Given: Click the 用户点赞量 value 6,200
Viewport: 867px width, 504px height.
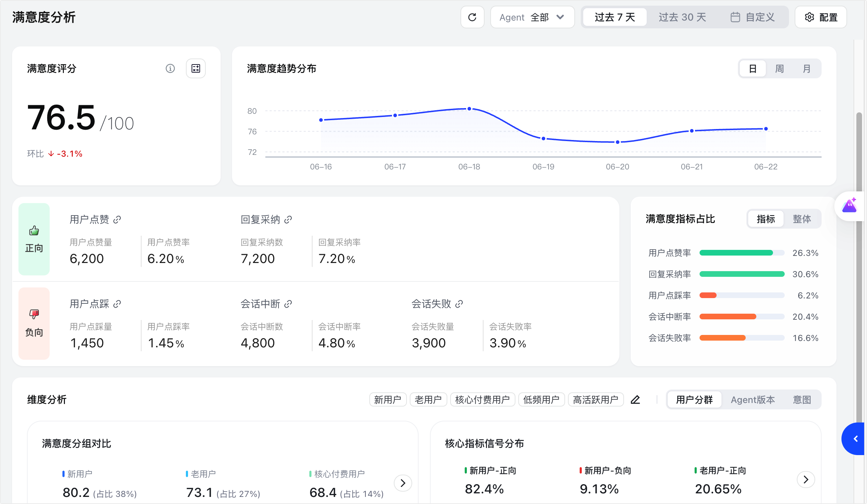Looking at the screenshot, I should pos(87,259).
